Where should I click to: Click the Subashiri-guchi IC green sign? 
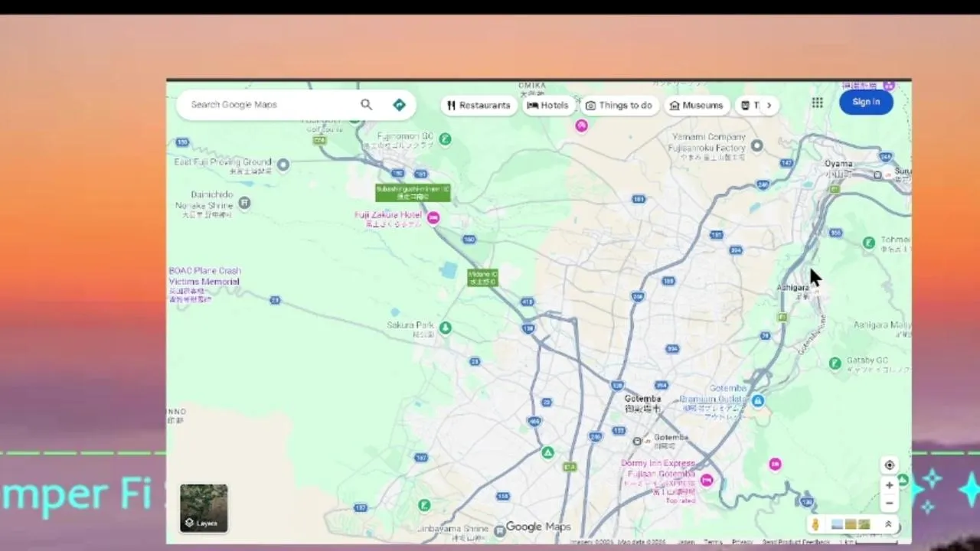[413, 192]
